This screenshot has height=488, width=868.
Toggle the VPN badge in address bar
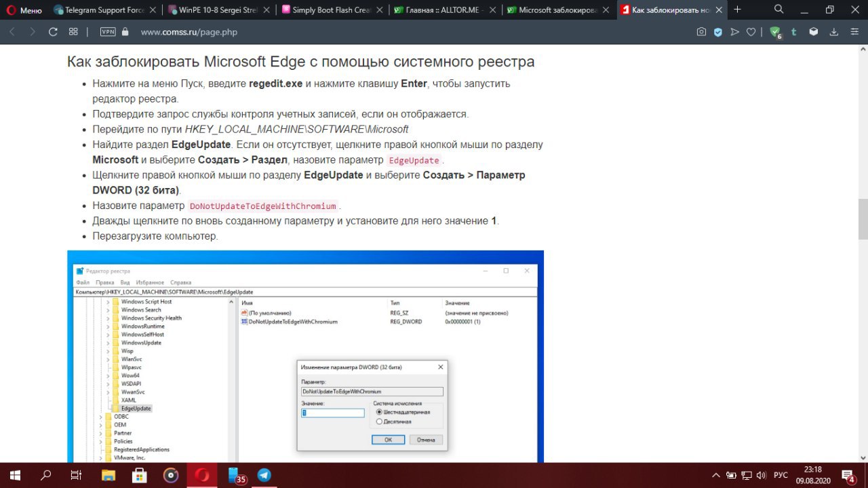[108, 32]
